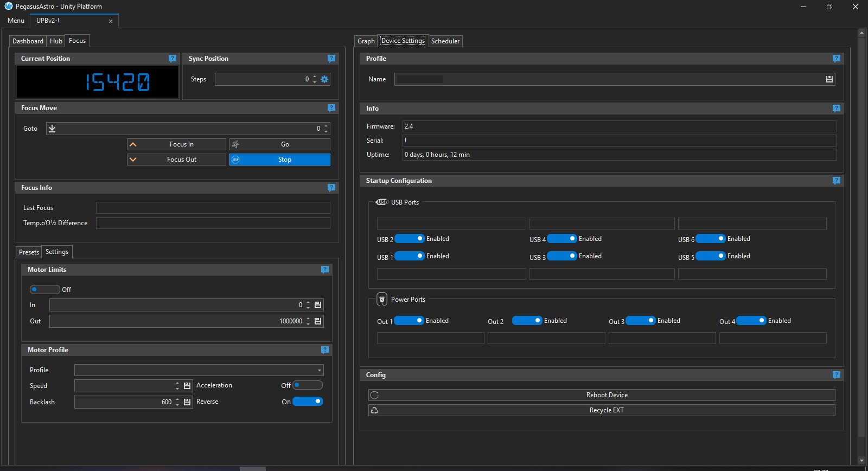Save the Backlash value
868x471 pixels.
[x=187, y=402]
